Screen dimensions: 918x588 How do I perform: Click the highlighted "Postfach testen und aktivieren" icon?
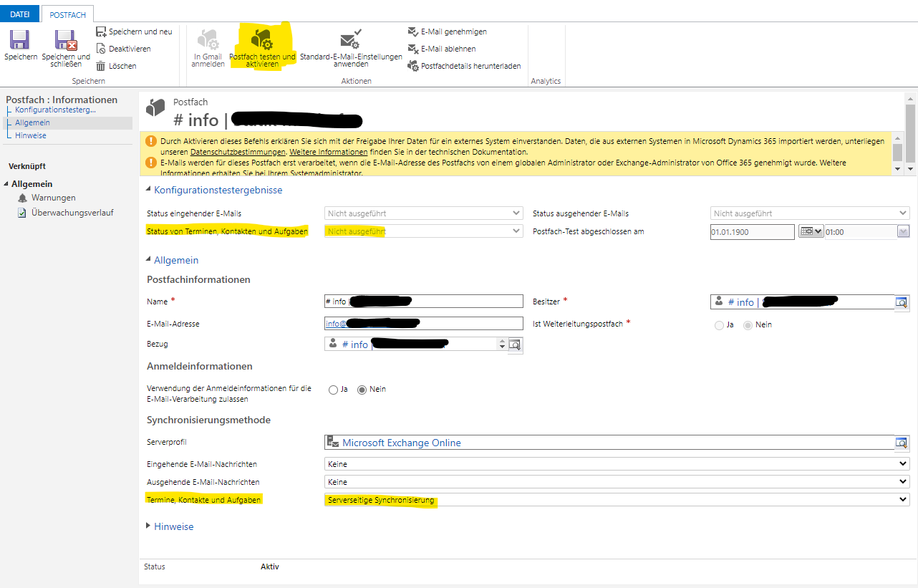coord(262,41)
